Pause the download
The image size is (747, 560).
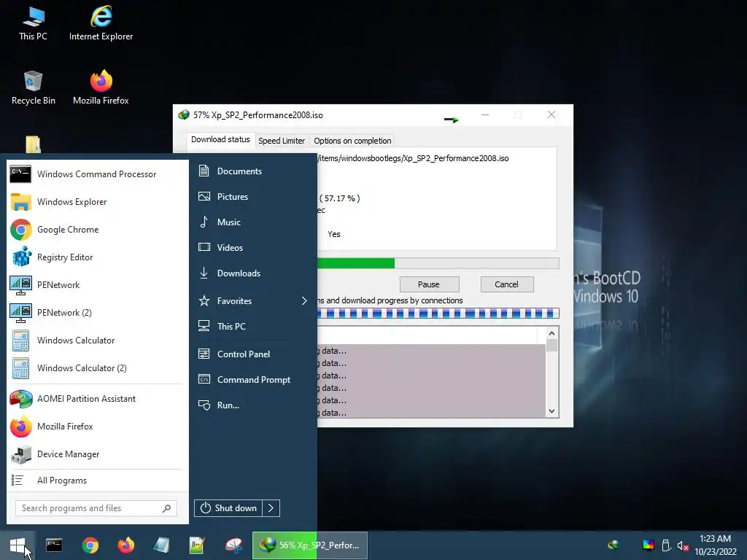pyautogui.click(x=429, y=284)
